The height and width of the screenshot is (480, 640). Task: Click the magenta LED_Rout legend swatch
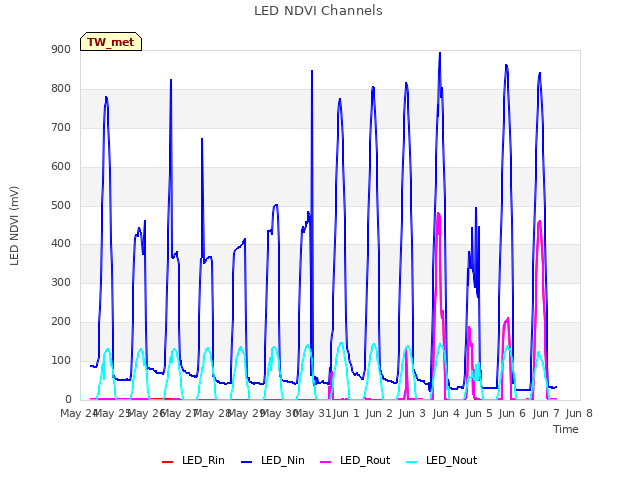tap(326, 462)
